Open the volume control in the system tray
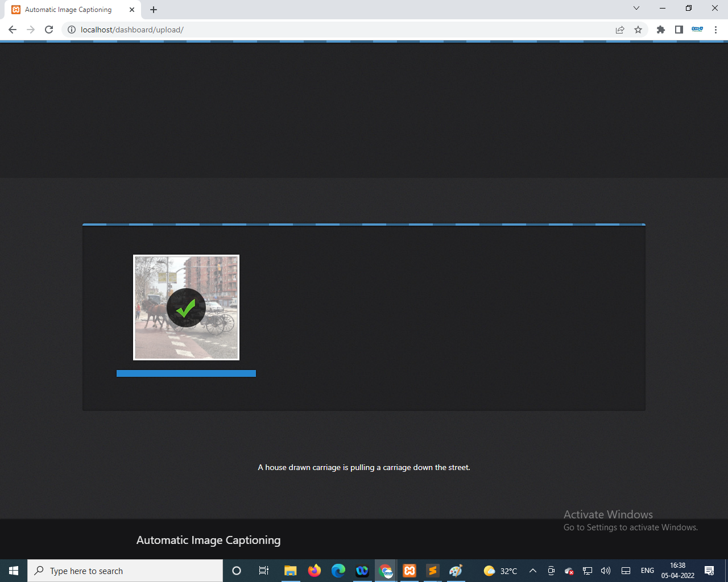 pos(605,571)
